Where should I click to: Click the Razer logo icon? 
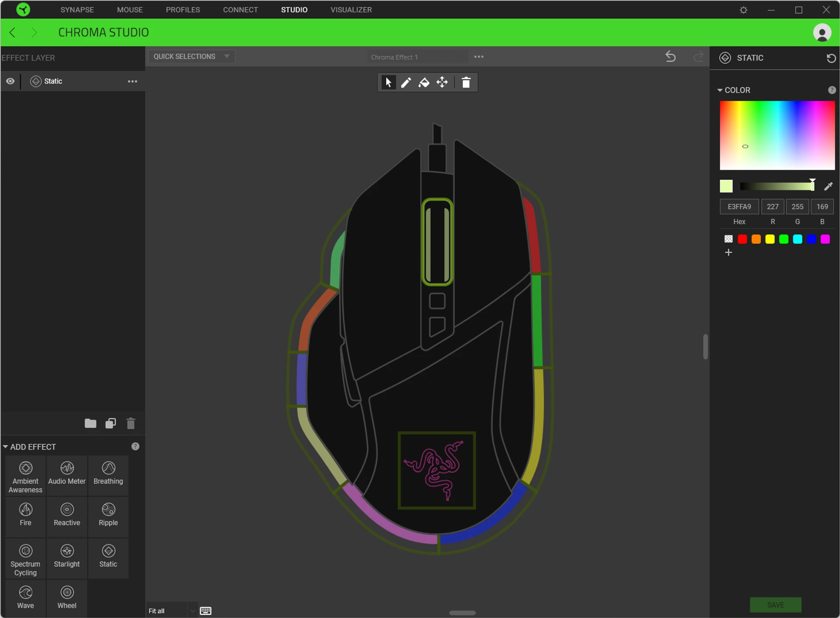23,9
